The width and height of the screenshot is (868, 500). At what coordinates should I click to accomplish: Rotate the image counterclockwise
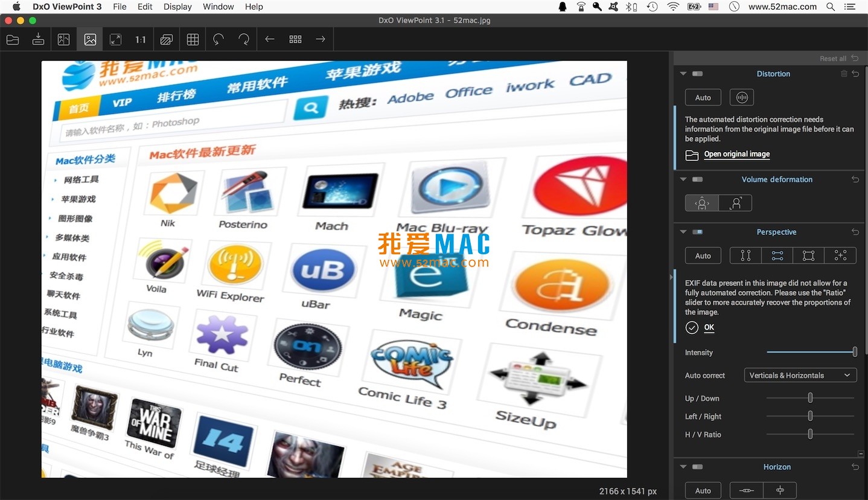[x=219, y=39]
